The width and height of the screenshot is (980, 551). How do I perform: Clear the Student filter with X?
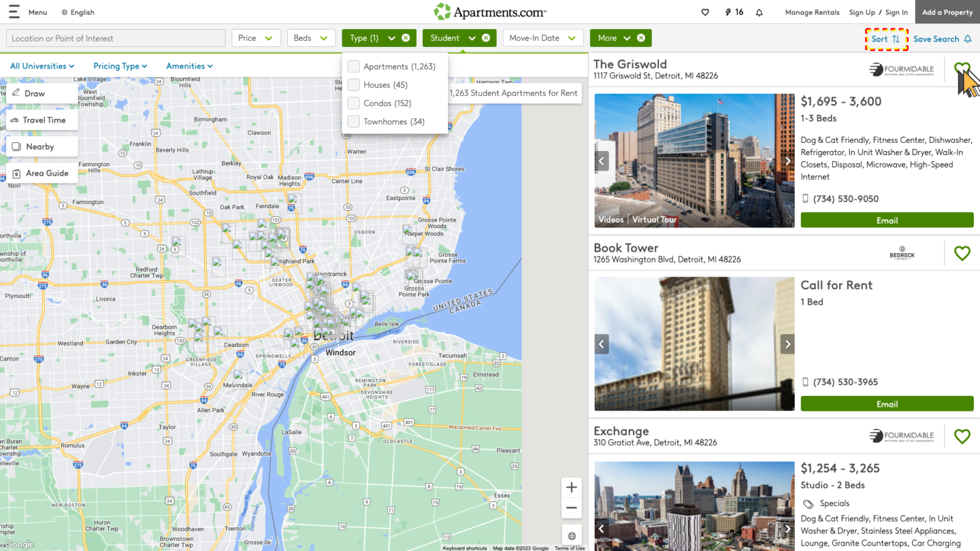486,38
